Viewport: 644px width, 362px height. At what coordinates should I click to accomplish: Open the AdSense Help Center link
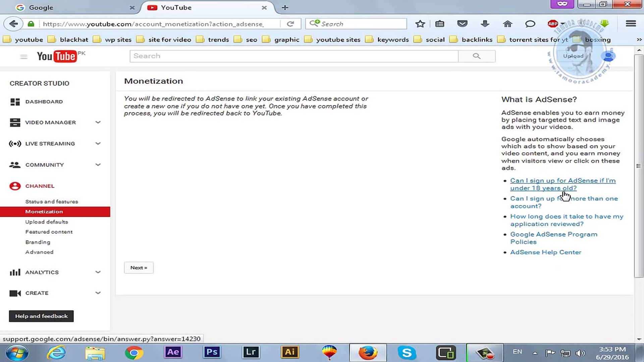click(x=546, y=252)
